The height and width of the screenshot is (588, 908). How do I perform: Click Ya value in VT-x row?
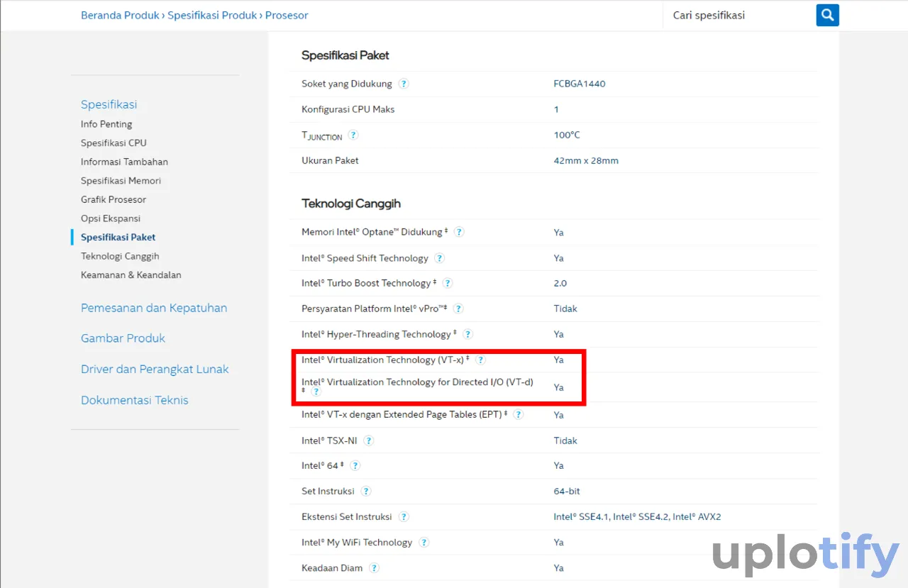559,360
